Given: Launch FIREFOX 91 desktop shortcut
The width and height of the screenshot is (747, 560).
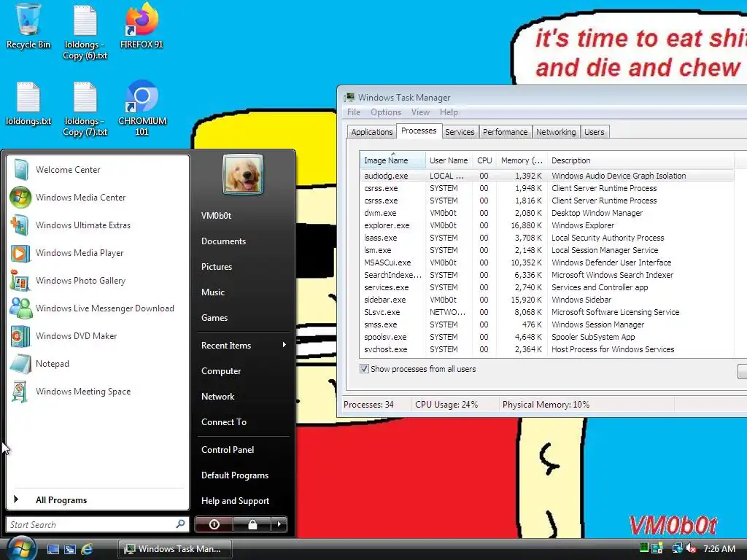Looking at the screenshot, I should tap(142, 26).
